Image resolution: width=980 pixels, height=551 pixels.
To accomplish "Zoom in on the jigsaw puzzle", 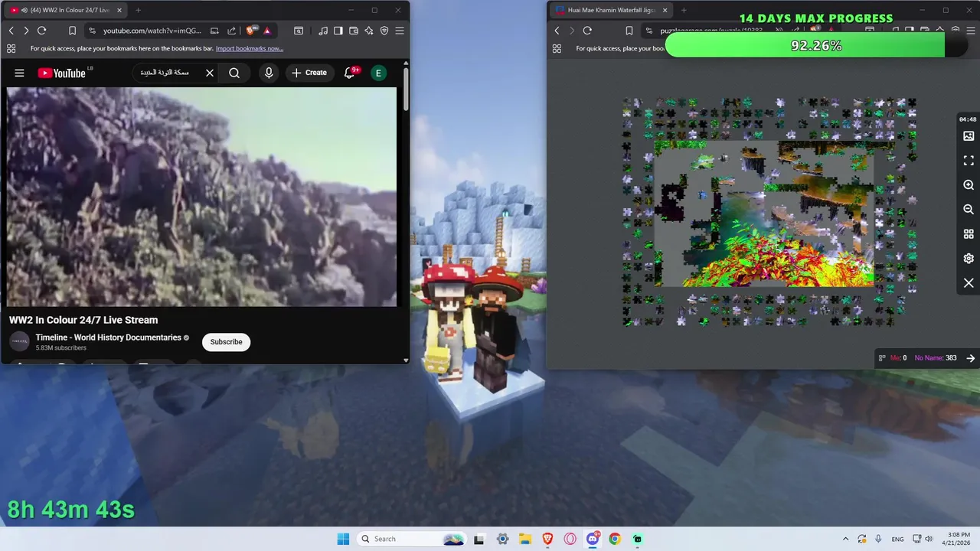I will [x=969, y=185].
